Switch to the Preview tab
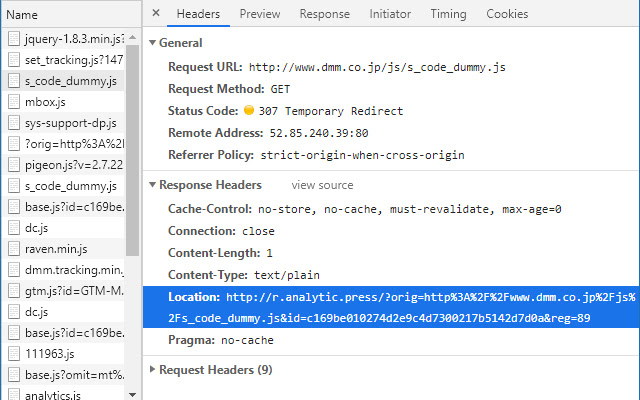640x400 pixels. click(x=259, y=14)
